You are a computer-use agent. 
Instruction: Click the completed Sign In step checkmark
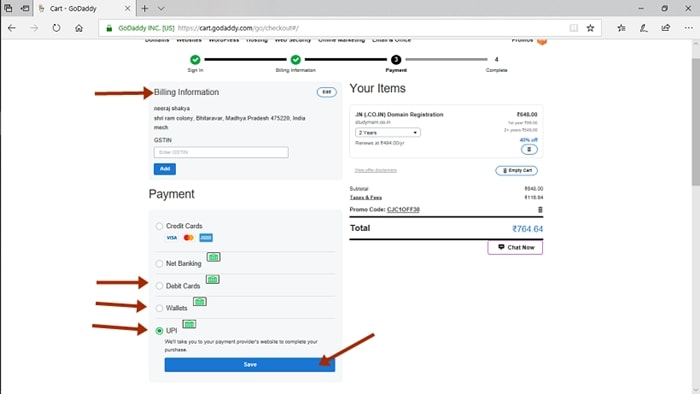coord(195,59)
